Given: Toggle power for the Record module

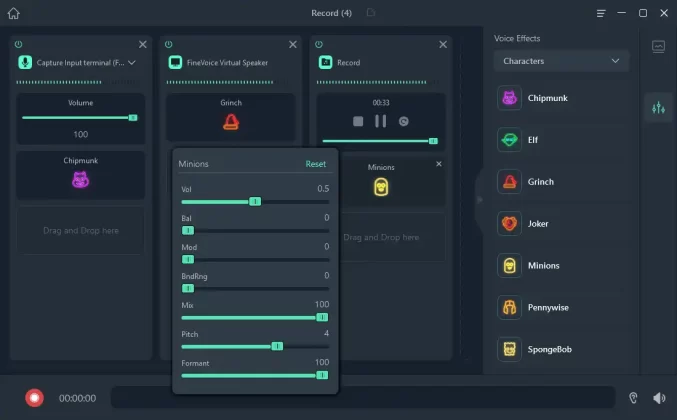Looking at the screenshot, I should pos(319,44).
